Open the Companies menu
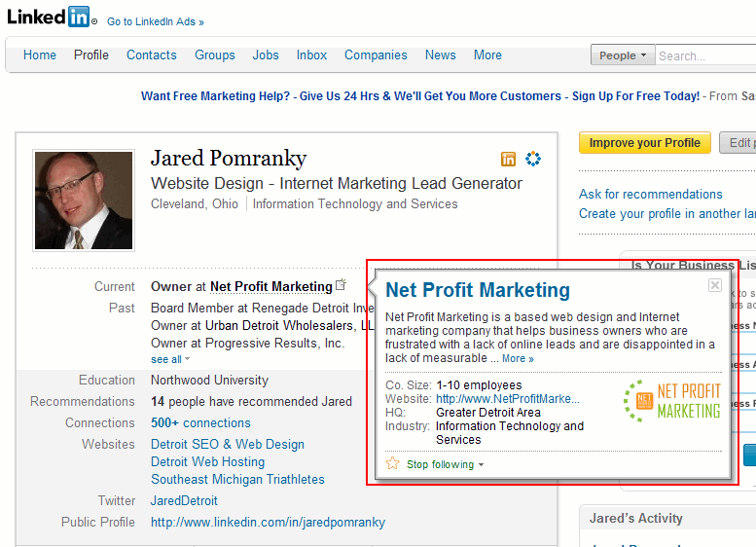This screenshot has width=756, height=547. tap(376, 55)
